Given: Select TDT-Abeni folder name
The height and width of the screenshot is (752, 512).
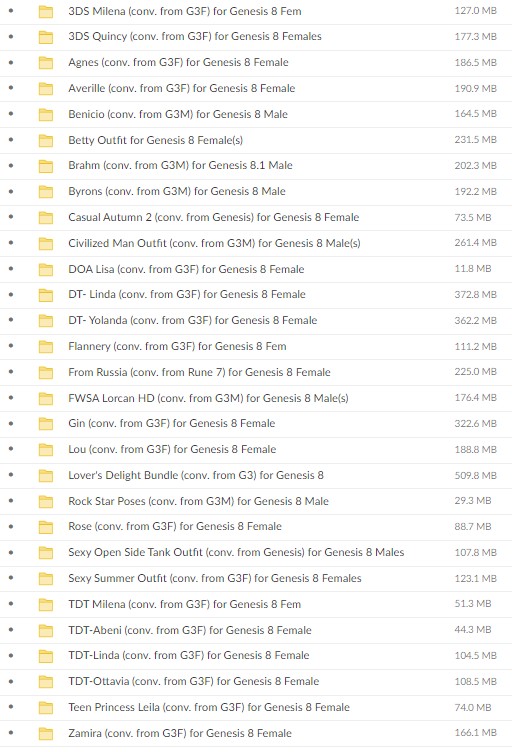Looking at the screenshot, I should click(190, 630).
